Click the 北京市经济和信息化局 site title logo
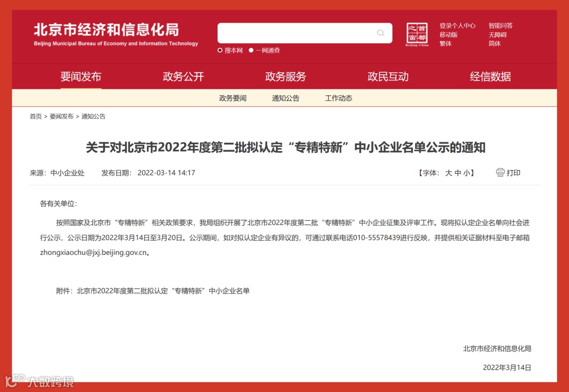Viewport: 569px width, 392px height. click(116, 34)
